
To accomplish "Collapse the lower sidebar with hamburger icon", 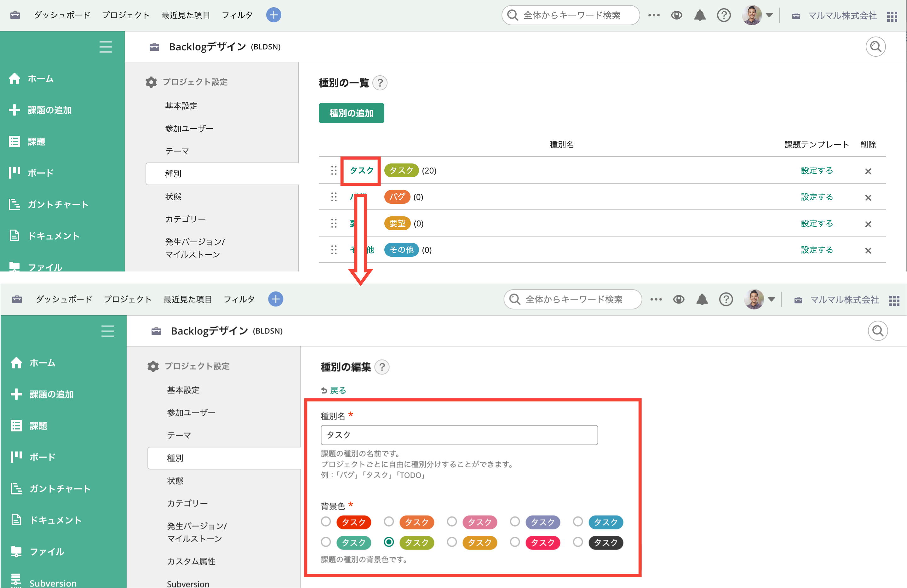I will pos(107,331).
